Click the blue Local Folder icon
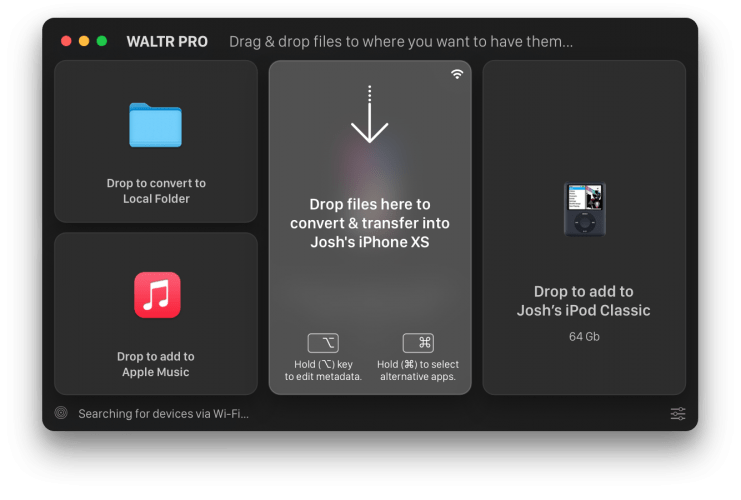The image size is (741, 500). click(x=155, y=125)
